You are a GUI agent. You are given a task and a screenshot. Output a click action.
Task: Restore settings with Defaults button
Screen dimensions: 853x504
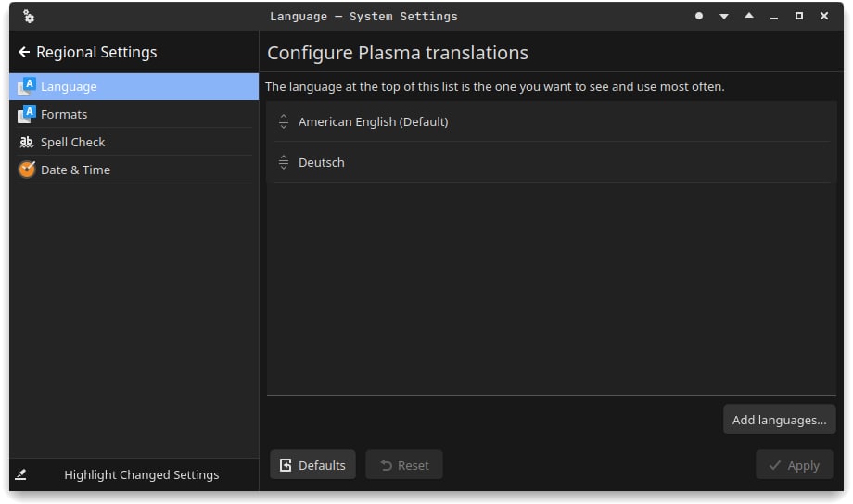tap(312, 465)
